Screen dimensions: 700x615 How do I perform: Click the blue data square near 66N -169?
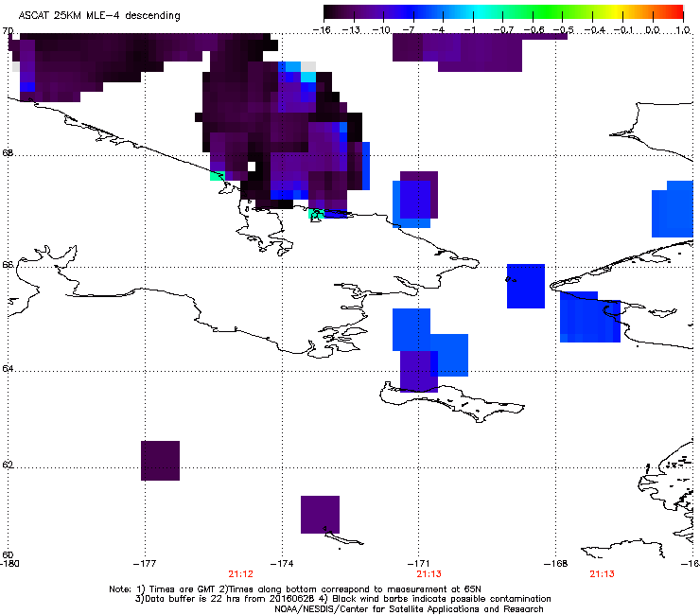point(526,287)
